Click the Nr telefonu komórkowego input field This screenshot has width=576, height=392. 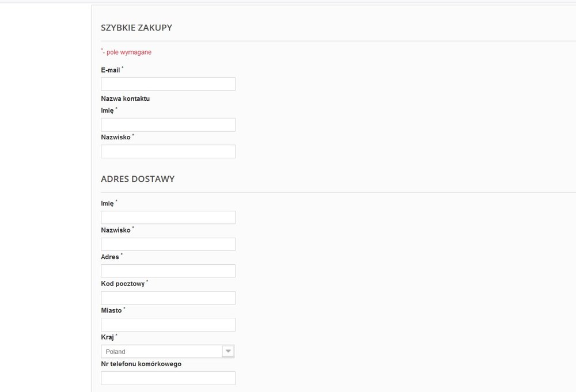pos(168,378)
